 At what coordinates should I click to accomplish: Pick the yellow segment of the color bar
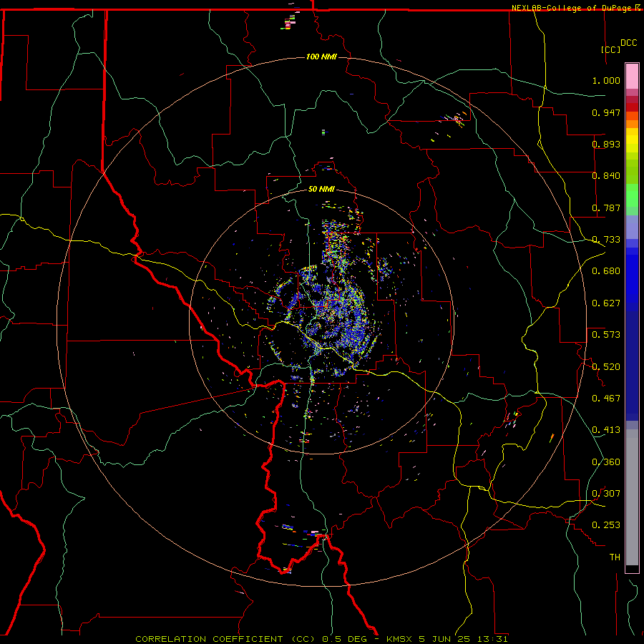point(632,140)
